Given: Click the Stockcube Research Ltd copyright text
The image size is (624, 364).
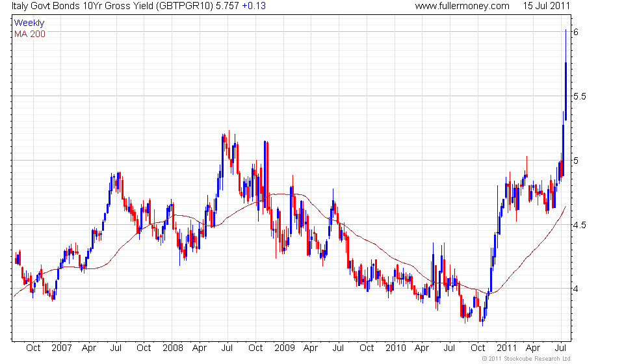Looking at the screenshot, I should coord(526,359).
